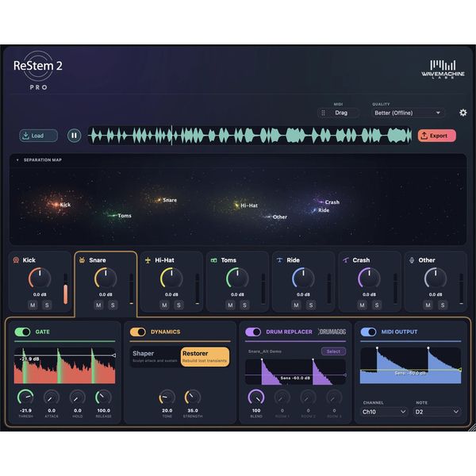Solo the Ride channel
476x476 pixels.
(310, 305)
